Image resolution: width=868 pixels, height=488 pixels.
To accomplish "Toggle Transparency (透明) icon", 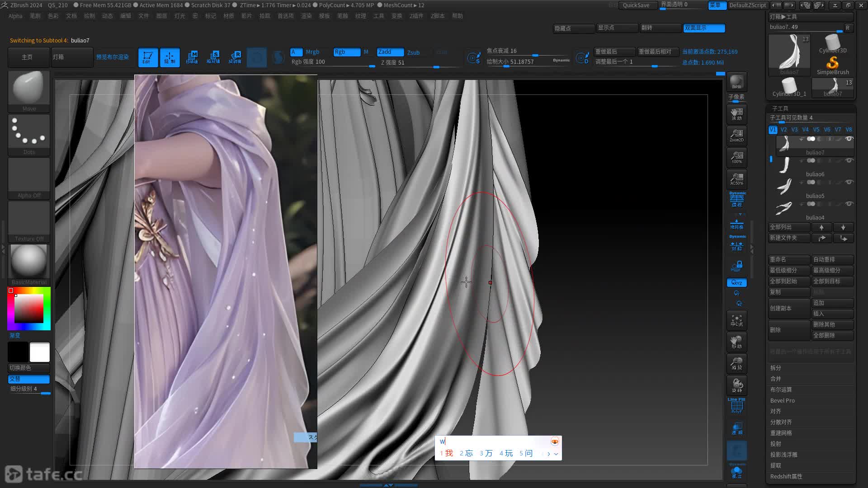I will (x=736, y=428).
